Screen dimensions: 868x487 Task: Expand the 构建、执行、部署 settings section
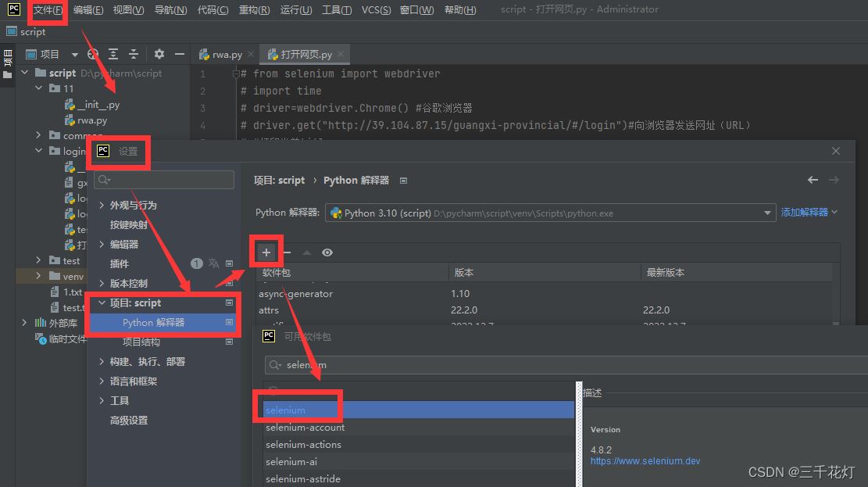point(102,361)
